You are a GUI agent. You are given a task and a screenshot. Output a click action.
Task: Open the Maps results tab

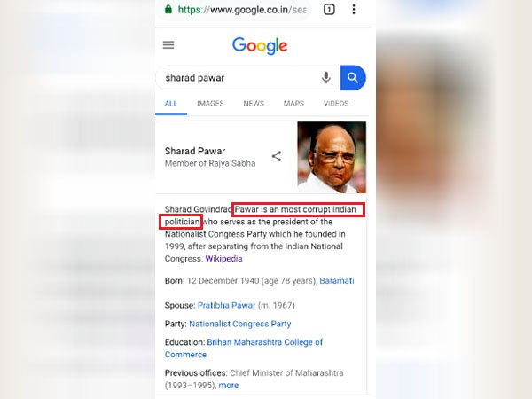coord(293,104)
